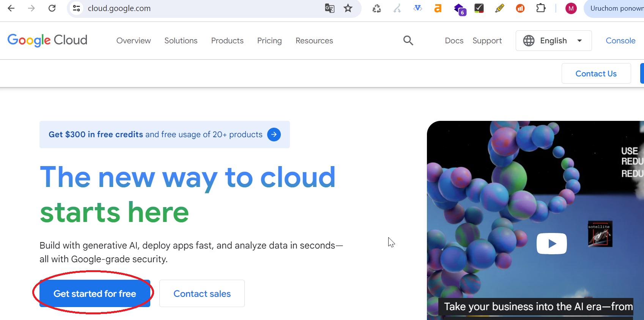The height and width of the screenshot is (320, 644).
Task: Open the Console link
Action: tap(620, 41)
